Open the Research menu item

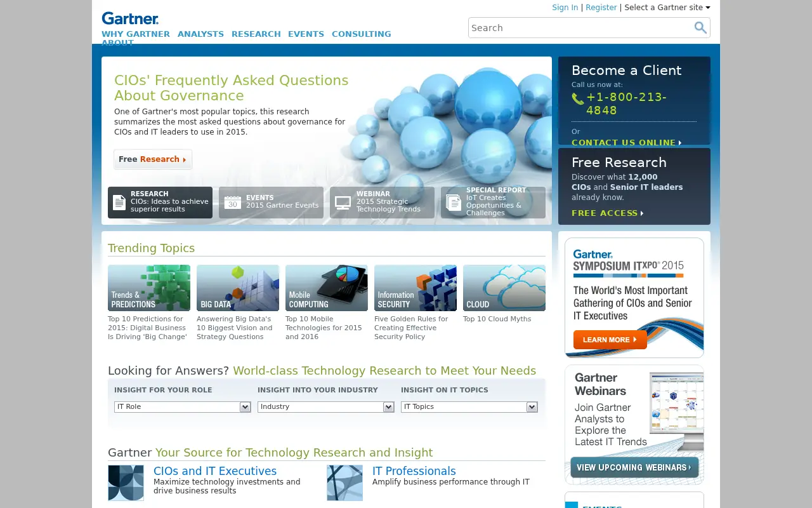click(x=256, y=34)
